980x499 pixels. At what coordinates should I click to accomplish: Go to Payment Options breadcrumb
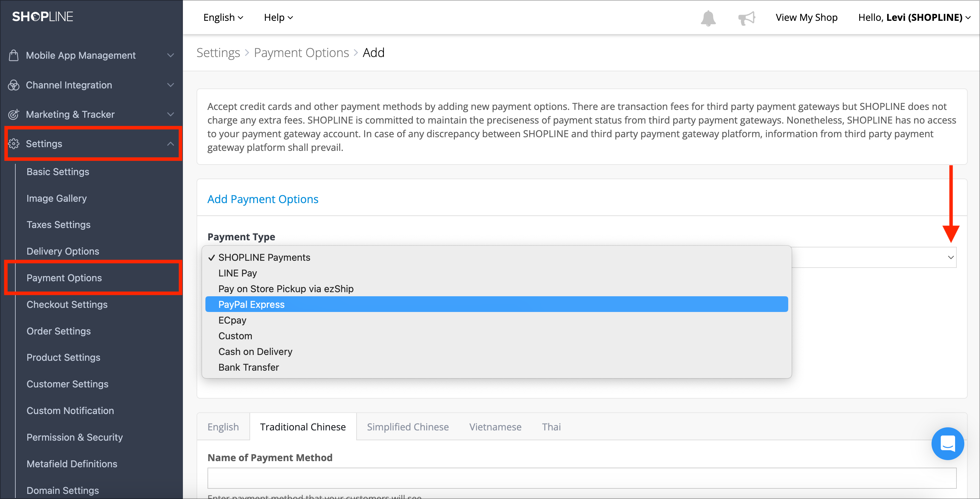(x=301, y=53)
